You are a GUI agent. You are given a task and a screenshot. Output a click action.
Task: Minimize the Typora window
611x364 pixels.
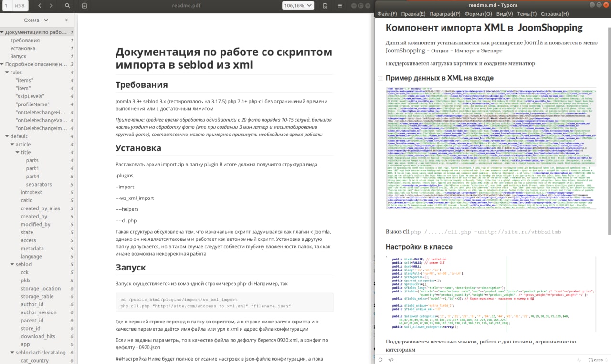tap(592, 5)
